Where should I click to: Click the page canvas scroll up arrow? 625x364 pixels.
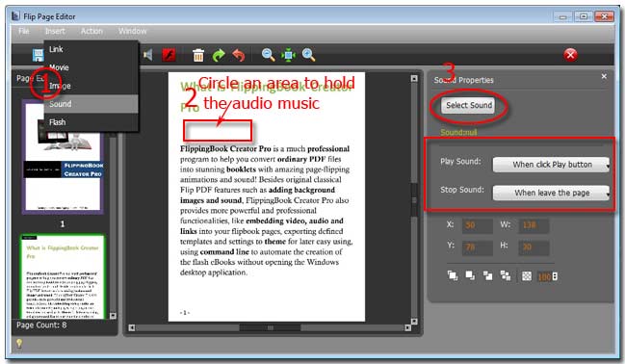(x=414, y=79)
